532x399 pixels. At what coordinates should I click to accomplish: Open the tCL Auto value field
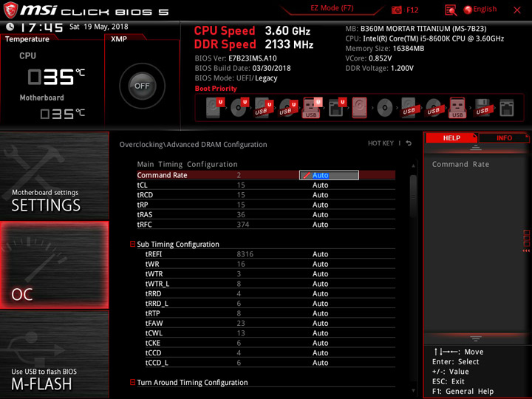coord(320,185)
